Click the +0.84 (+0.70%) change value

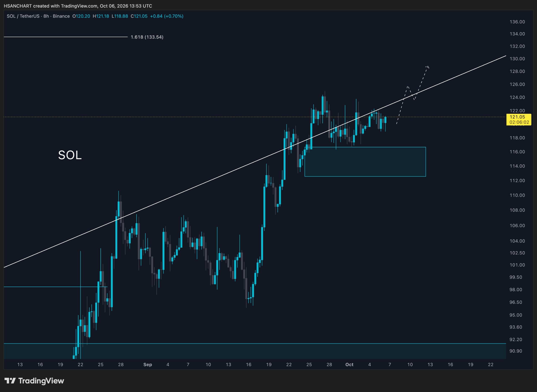click(167, 16)
